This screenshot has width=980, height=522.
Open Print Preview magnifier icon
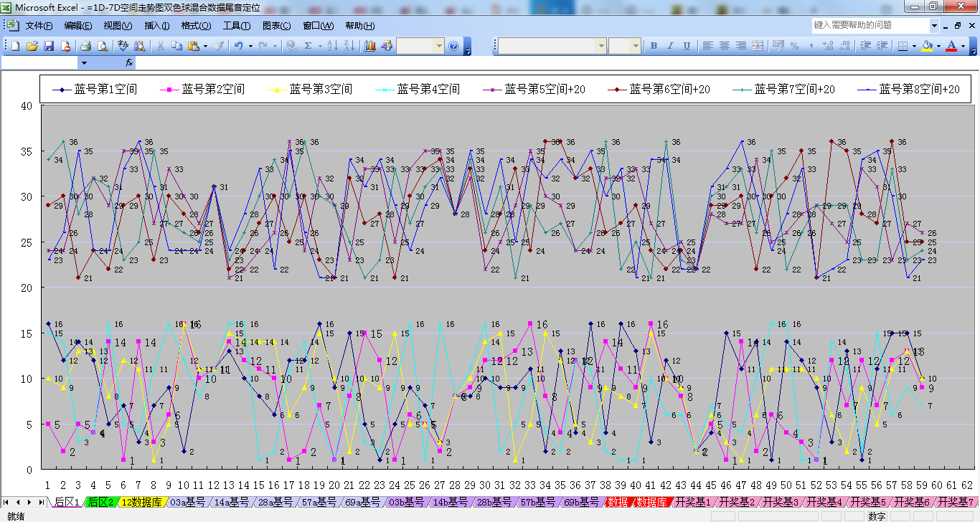[x=102, y=46]
